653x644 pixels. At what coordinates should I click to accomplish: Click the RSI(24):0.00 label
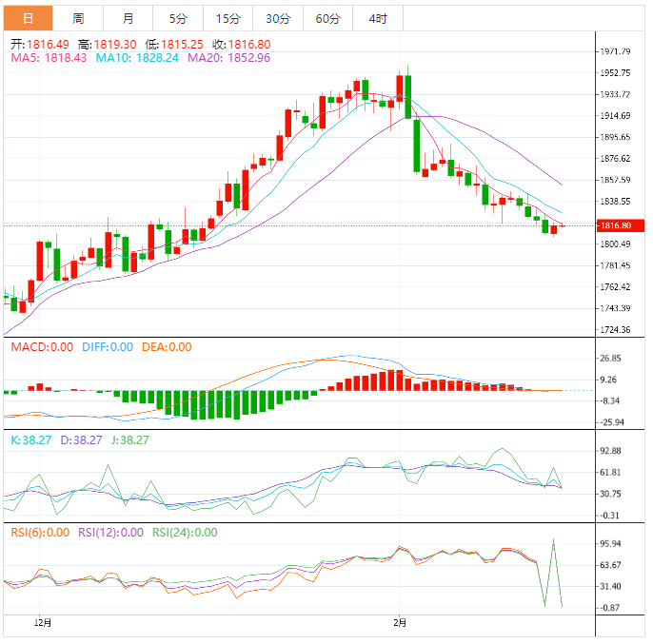pos(185,533)
